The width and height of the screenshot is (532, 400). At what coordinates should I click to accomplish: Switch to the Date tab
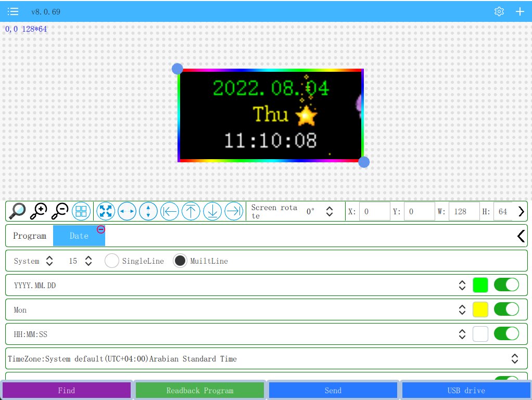(79, 236)
